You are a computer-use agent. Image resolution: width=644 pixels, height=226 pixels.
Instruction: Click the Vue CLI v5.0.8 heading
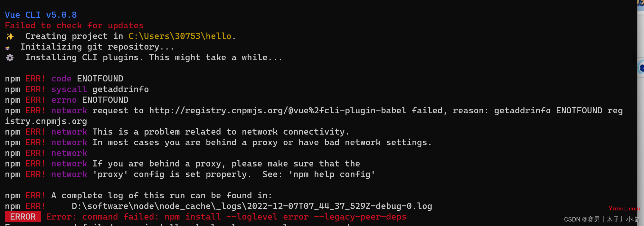coord(41,15)
